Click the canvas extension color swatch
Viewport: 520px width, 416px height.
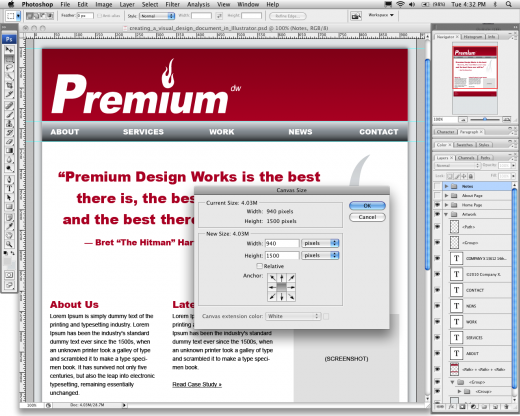(x=326, y=316)
